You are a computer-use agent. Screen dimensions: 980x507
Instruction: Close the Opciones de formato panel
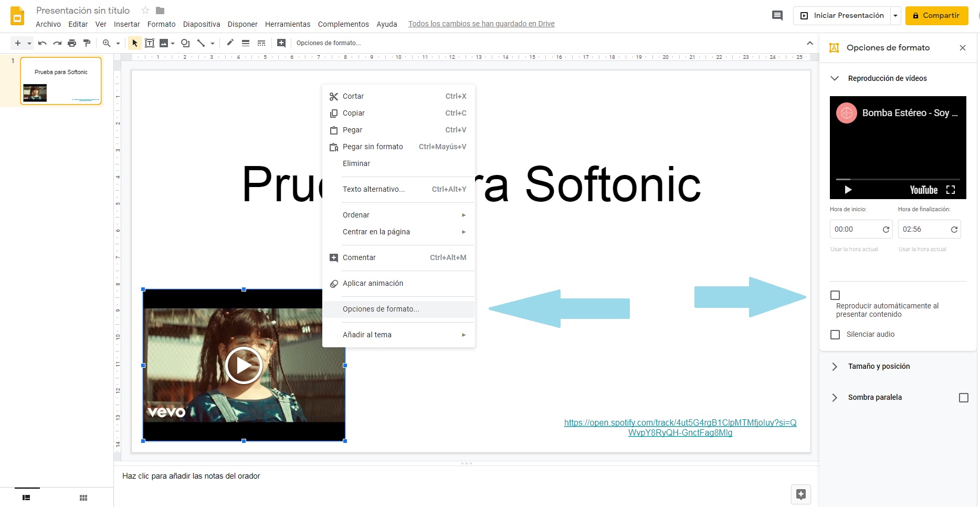click(x=963, y=48)
